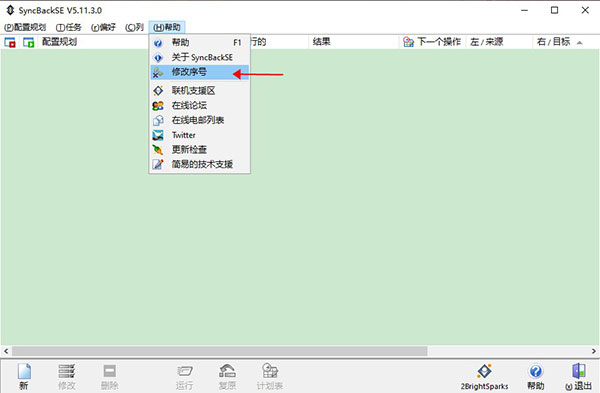Image resolution: width=600 pixels, height=393 pixels.
Task: Choose 修改序号 menu entry
Action: pos(199,72)
